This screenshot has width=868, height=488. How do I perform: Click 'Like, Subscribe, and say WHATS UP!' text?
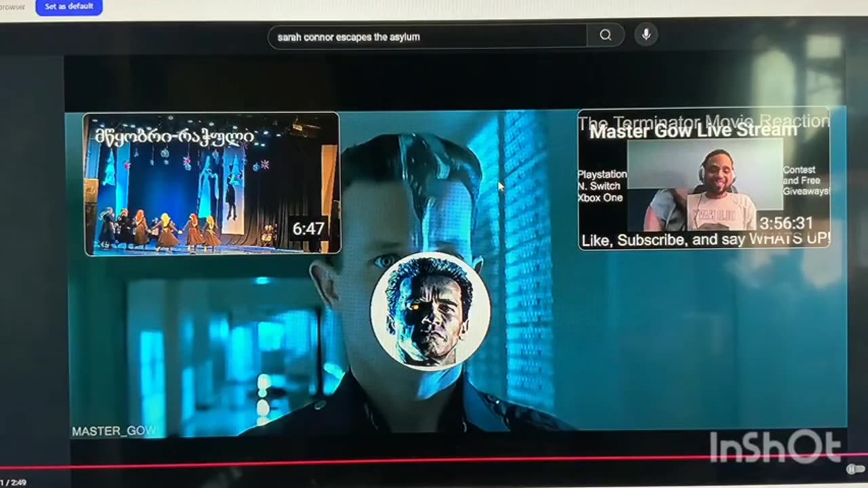(x=705, y=240)
